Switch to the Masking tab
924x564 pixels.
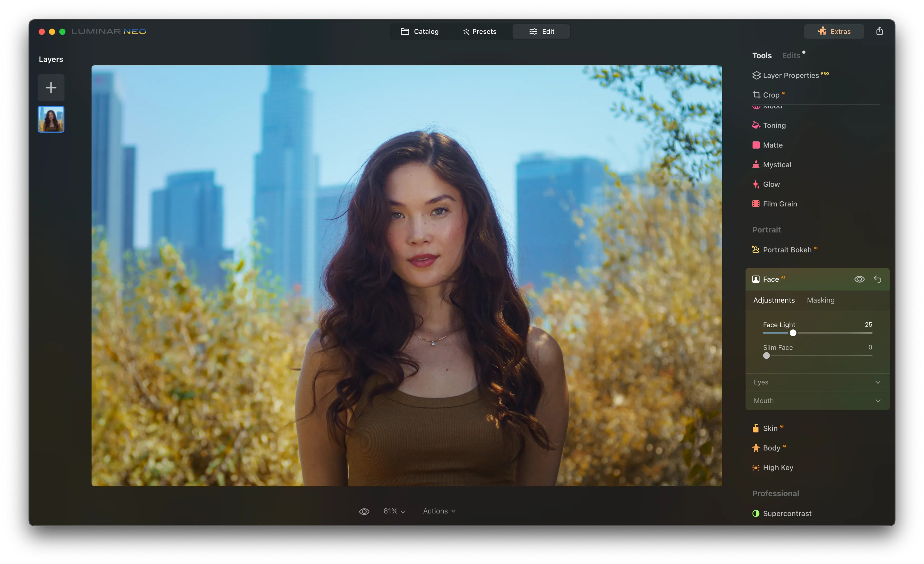(821, 300)
